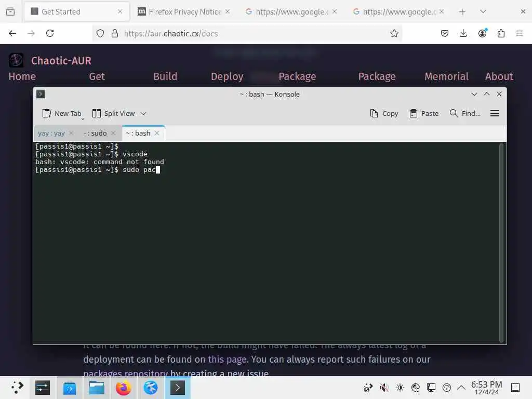This screenshot has width=532, height=399.
Task: Open Firefox downloads panel
Action: coord(463,33)
